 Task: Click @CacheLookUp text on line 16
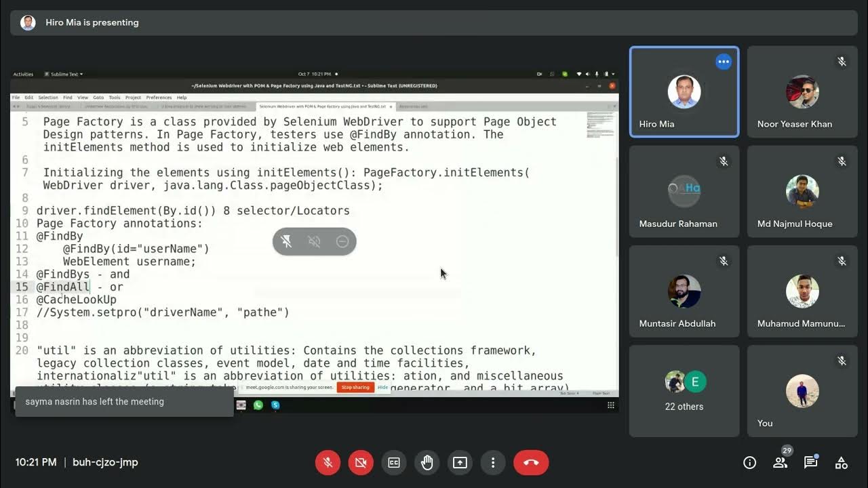(x=77, y=300)
